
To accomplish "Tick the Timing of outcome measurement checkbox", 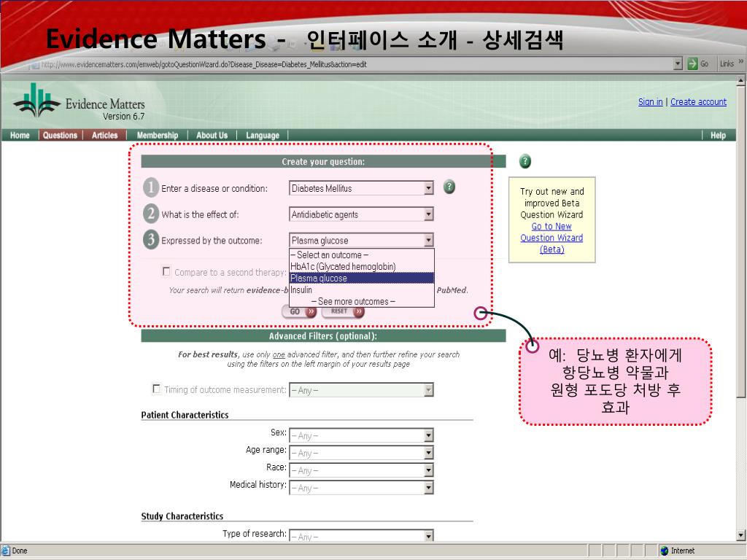I will [156, 389].
